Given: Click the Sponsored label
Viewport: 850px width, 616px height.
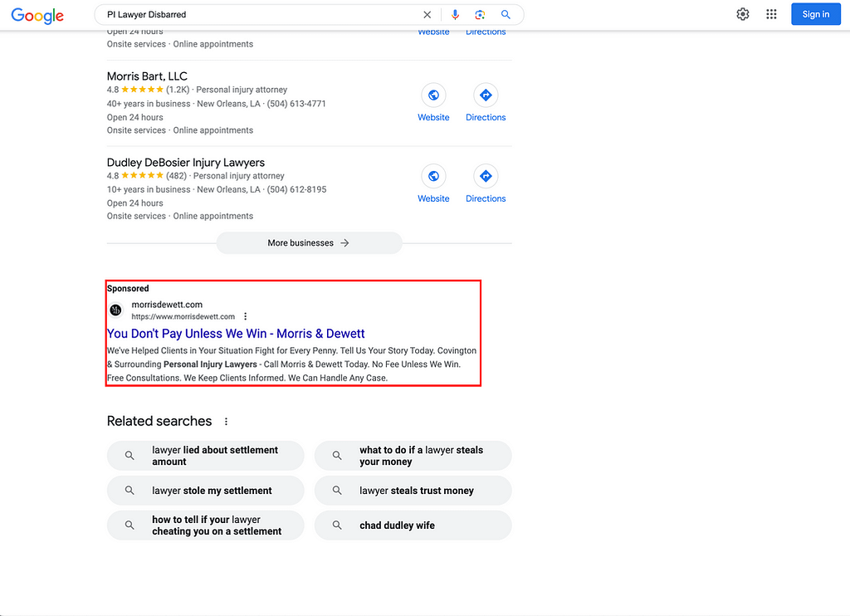Looking at the screenshot, I should click(128, 288).
